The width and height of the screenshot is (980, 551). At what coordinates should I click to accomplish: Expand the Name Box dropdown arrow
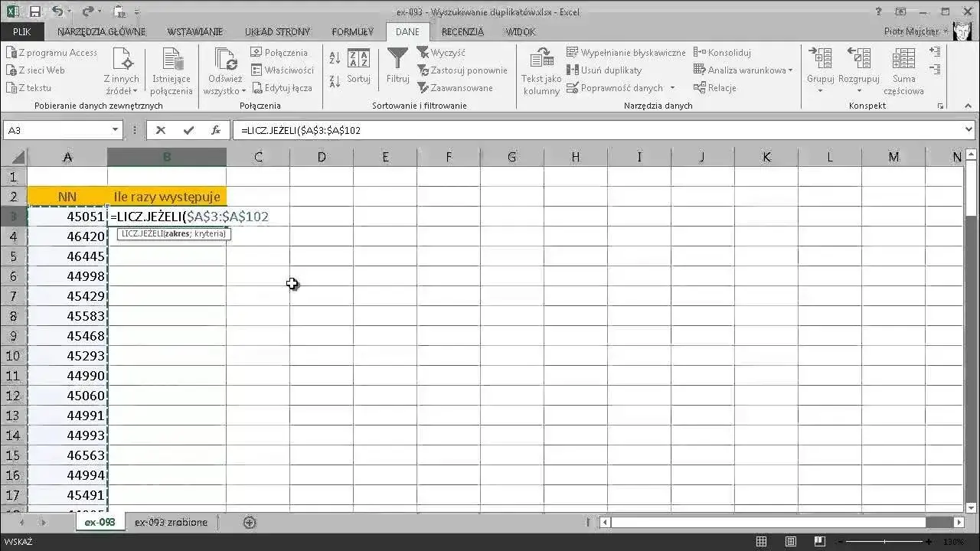pos(115,130)
